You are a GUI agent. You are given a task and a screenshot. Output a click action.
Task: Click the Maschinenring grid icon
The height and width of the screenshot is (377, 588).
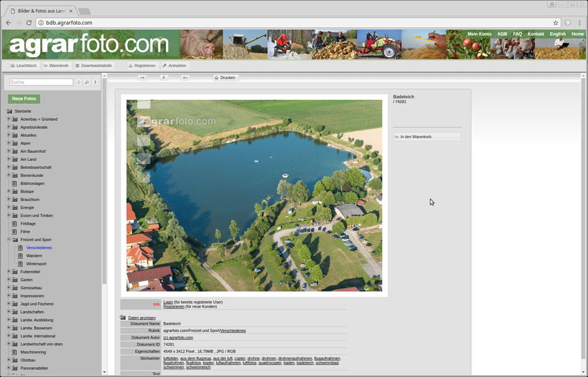tap(14, 352)
